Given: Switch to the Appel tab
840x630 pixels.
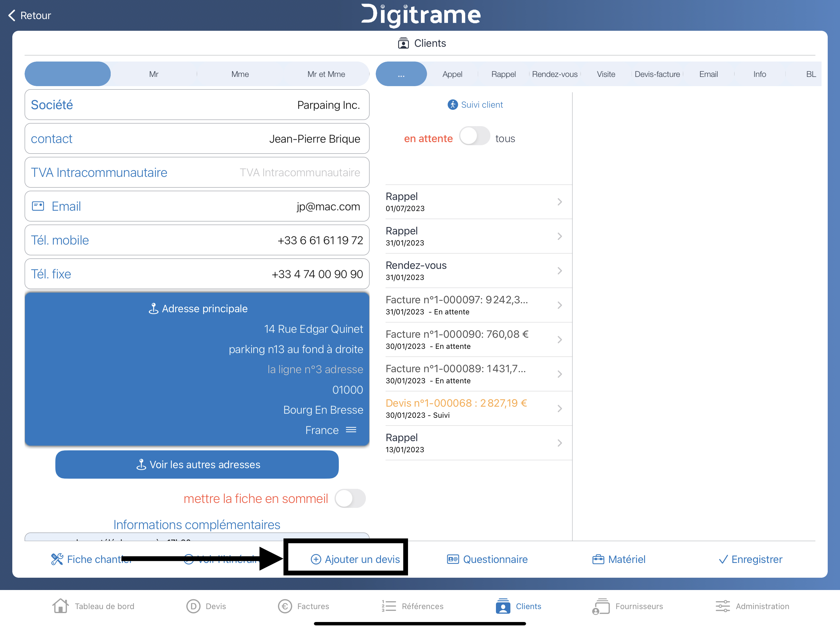Looking at the screenshot, I should 452,74.
